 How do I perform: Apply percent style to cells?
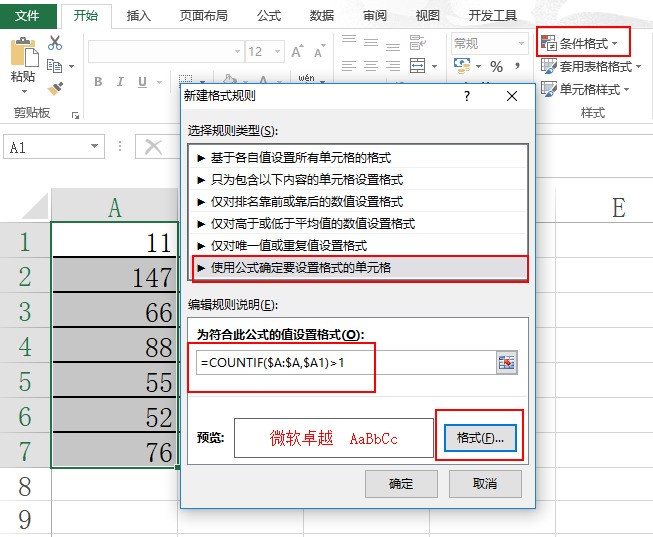click(x=494, y=65)
